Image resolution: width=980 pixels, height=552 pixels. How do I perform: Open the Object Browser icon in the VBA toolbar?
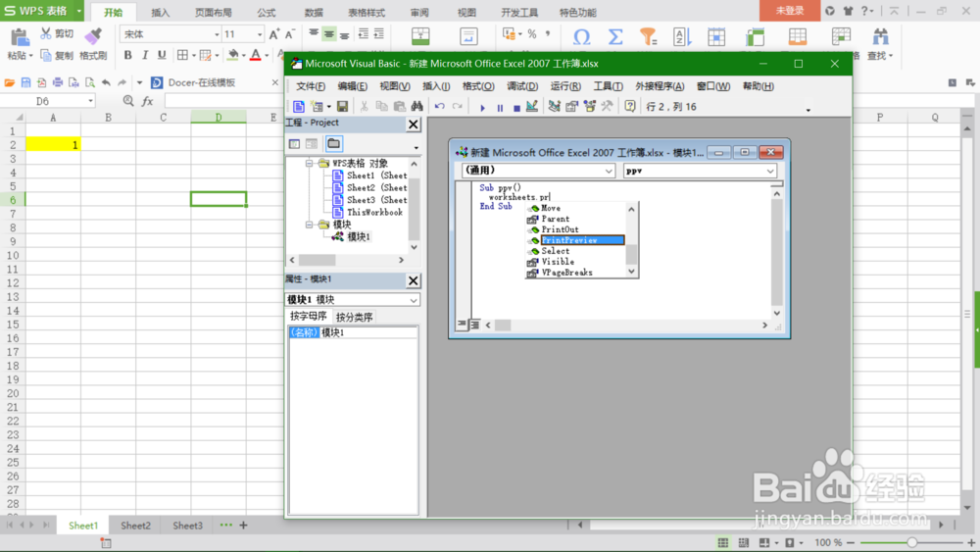pos(589,107)
